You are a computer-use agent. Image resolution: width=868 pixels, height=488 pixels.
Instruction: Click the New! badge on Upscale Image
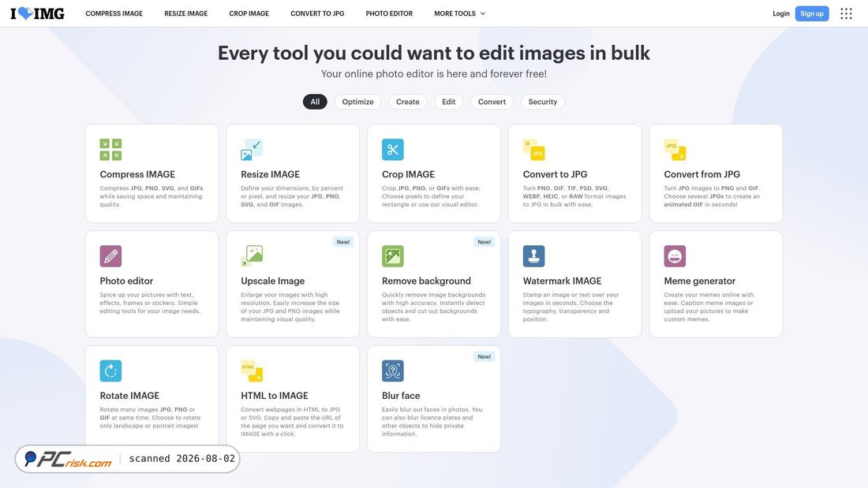click(343, 242)
